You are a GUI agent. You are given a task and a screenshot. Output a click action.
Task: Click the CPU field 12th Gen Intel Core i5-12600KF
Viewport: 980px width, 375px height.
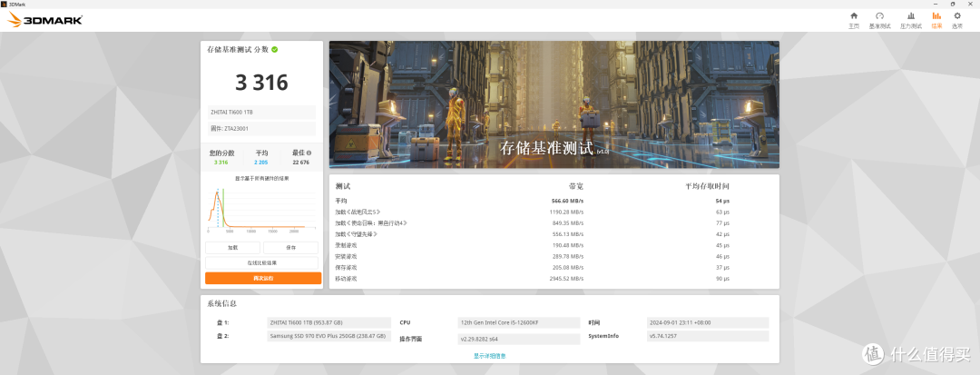point(519,322)
